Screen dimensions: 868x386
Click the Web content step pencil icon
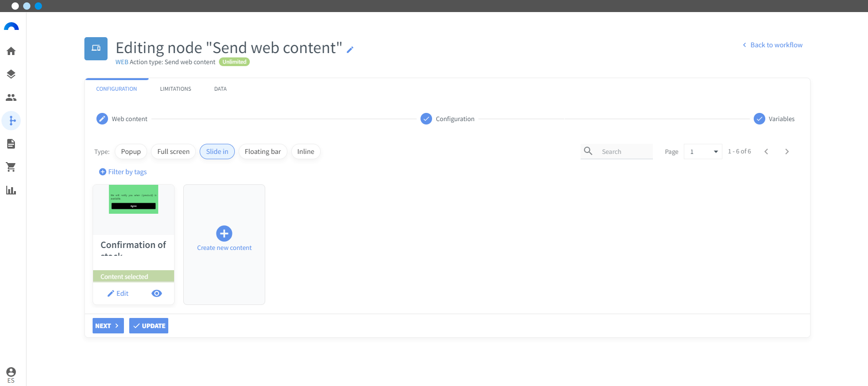(102, 119)
